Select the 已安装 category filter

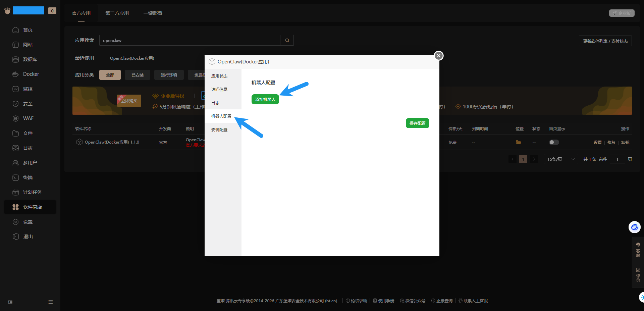pos(137,75)
